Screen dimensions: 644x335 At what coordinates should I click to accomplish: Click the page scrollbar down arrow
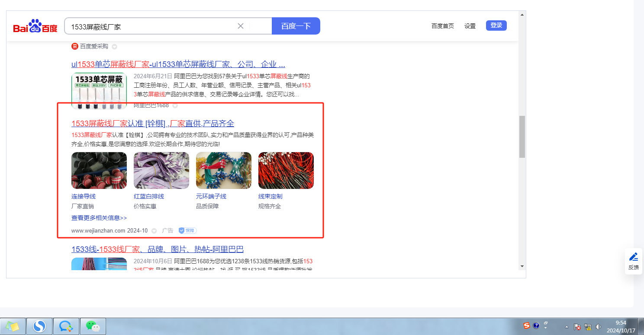click(x=522, y=266)
